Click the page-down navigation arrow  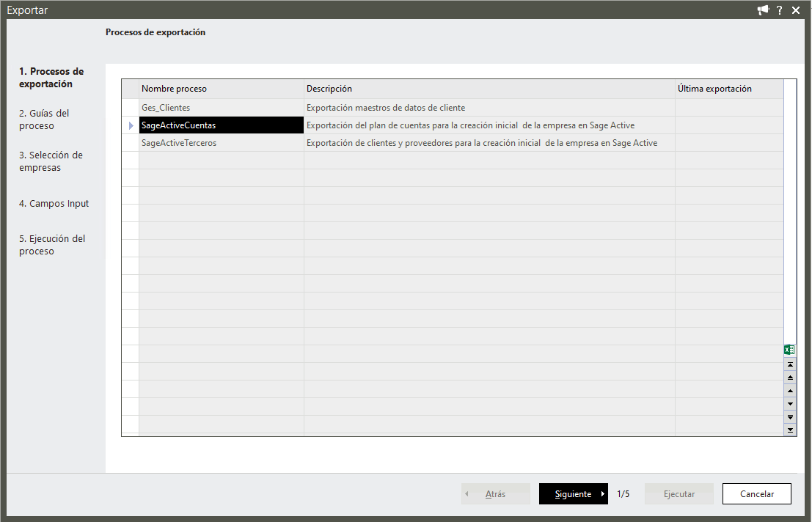click(x=790, y=416)
